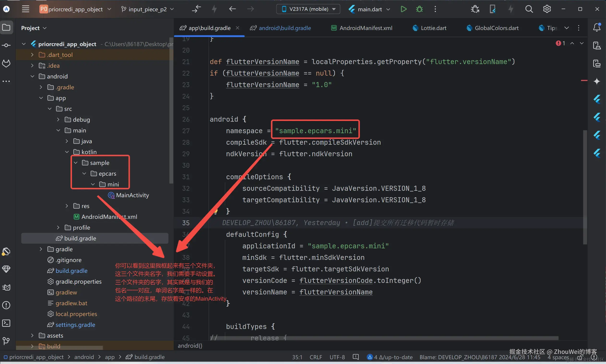Open the device selector V2317A dropdown
Screen dimensions: 606x364
coord(308,9)
